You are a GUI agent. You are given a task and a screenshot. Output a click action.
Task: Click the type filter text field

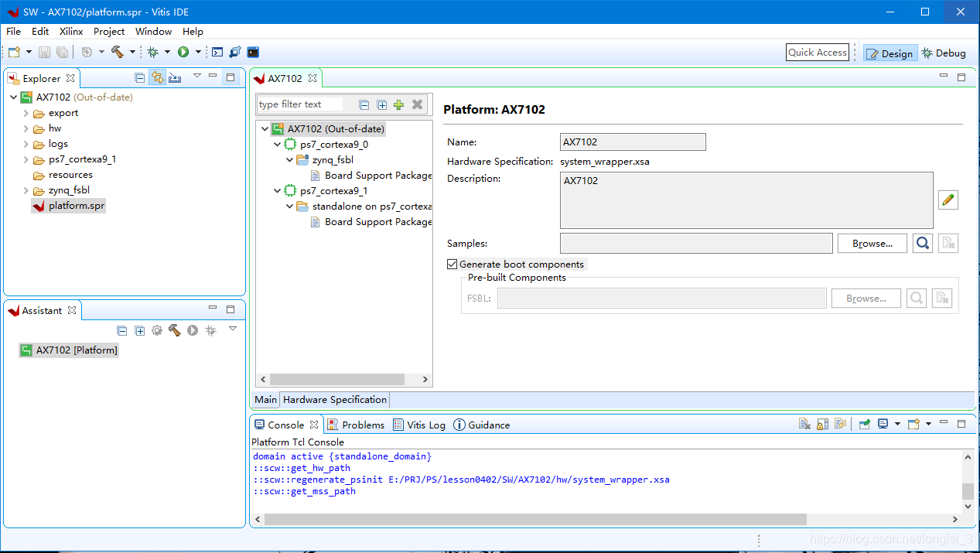click(300, 104)
